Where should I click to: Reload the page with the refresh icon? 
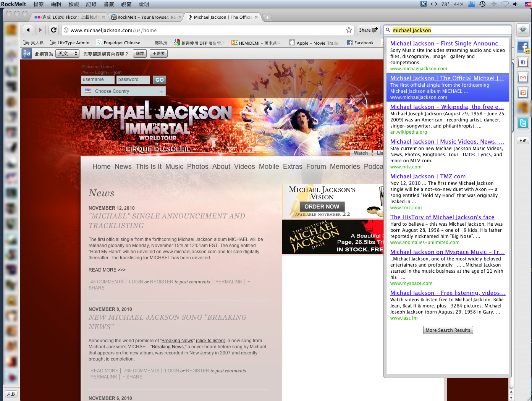click(54, 30)
